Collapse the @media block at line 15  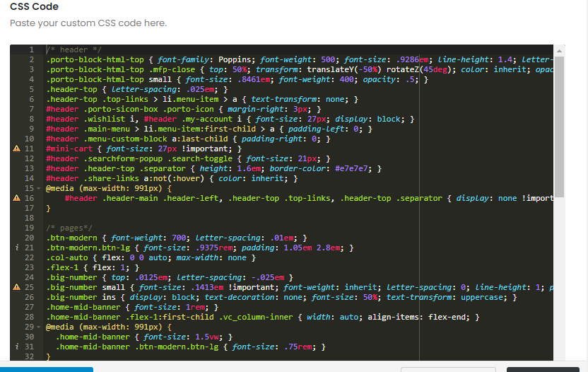pyautogui.click(x=38, y=188)
